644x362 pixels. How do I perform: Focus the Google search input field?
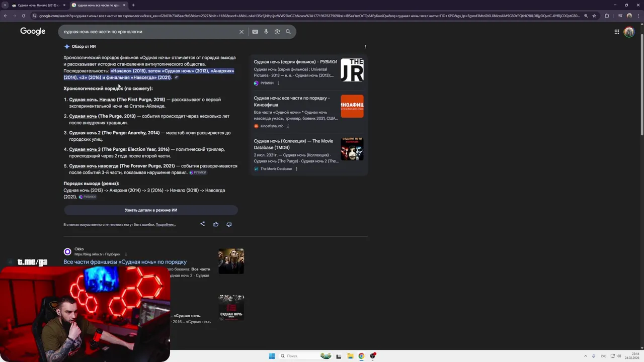[x=149, y=32]
